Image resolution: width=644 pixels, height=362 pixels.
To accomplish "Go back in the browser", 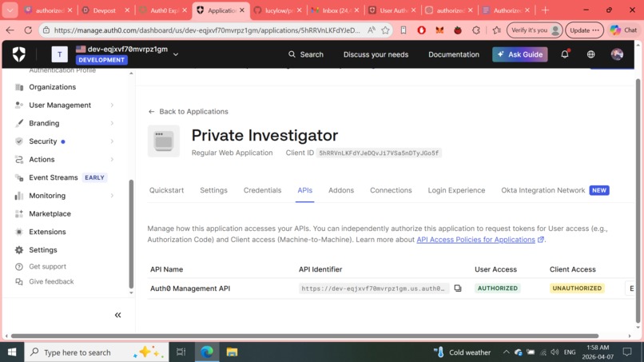I will pos(10,30).
